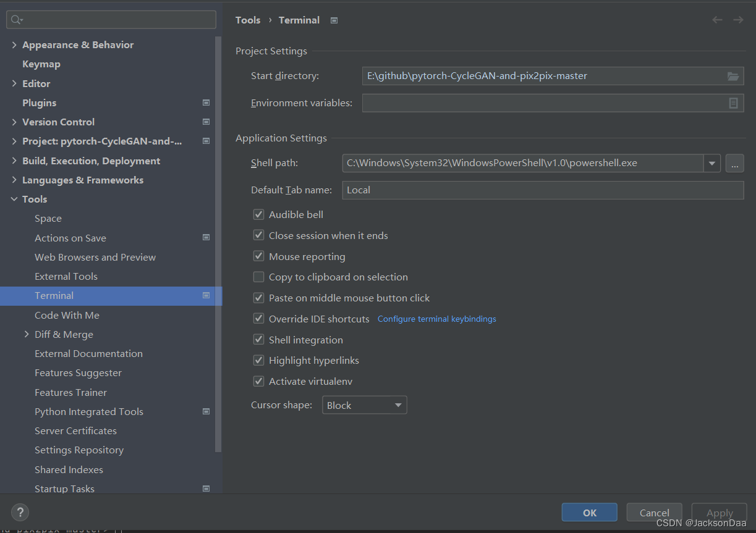Go forward with the right arrow icon
This screenshot has height=533, width=756.
coord(738,20)
